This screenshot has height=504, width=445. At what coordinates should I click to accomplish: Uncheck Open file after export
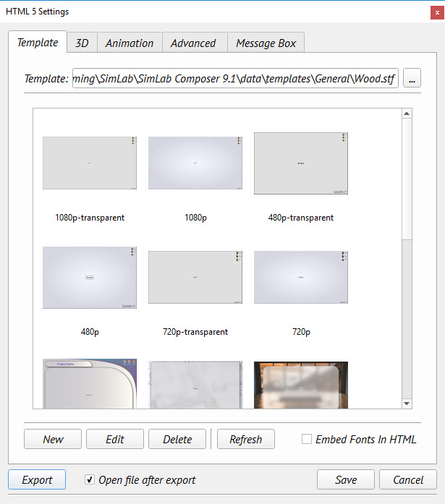[x=90, y=479]
